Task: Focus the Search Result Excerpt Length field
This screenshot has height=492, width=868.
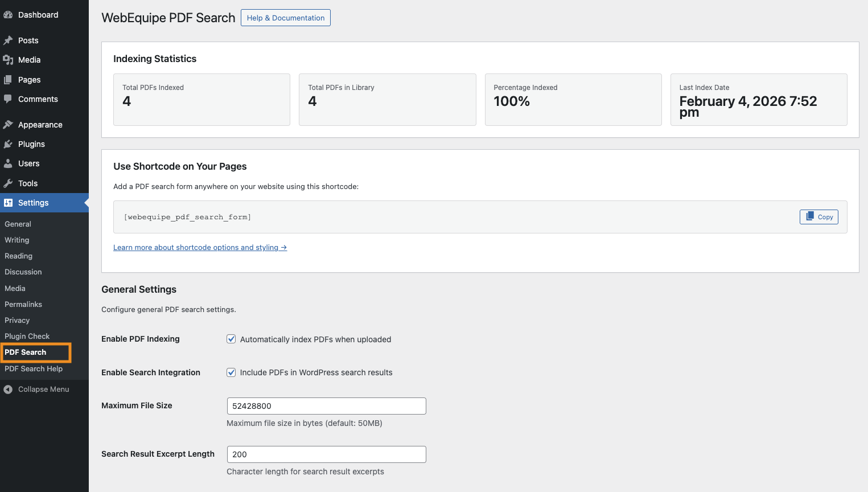Action: [326, 454]
